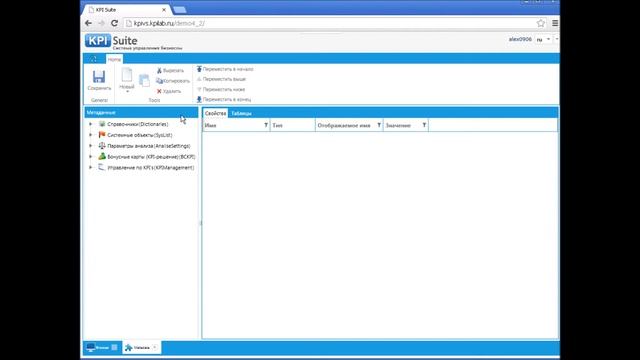The height and width of the screenshot is (360, 640).
Task: Select the Home ribbon tab
Action: [x=114, y=60]
